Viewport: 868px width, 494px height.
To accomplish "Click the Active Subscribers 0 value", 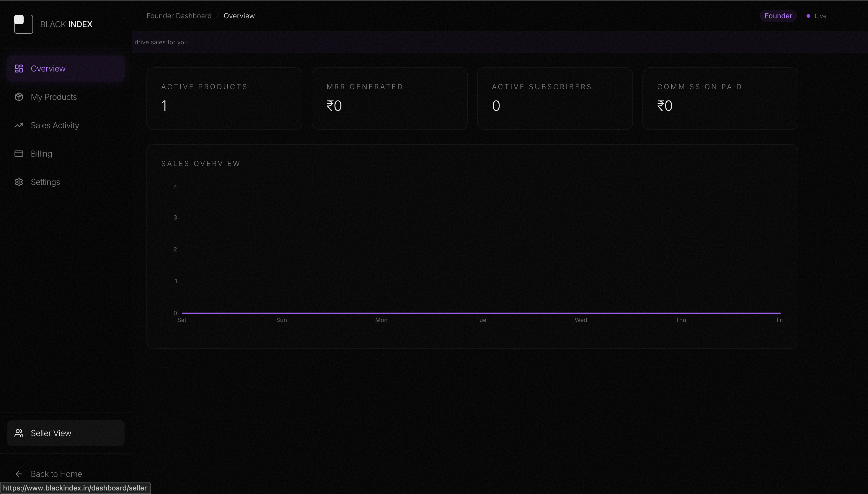I will point(496,106).
